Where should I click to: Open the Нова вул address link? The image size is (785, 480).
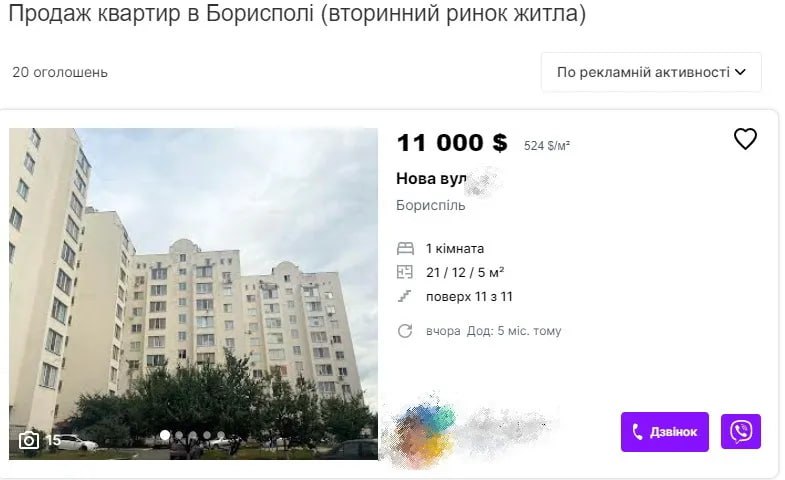(x=431, y=178)
